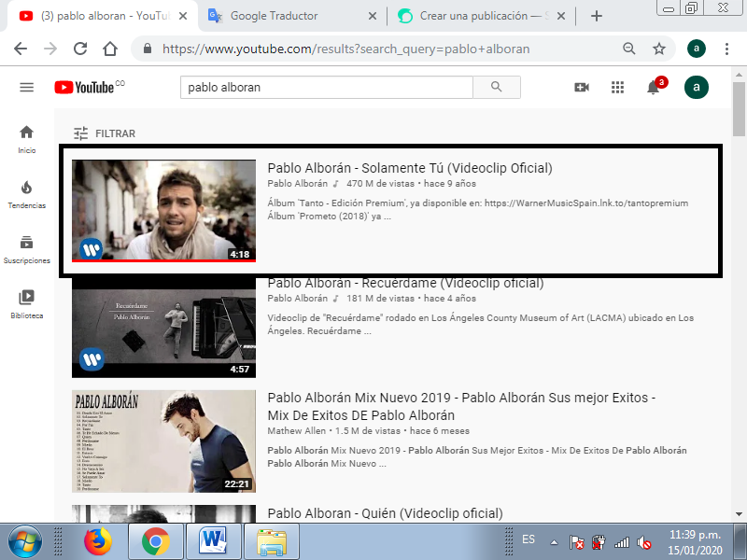Open the taskbar clock and date
The width and height of the screenshot is (747, 560).
pos(695,542)
